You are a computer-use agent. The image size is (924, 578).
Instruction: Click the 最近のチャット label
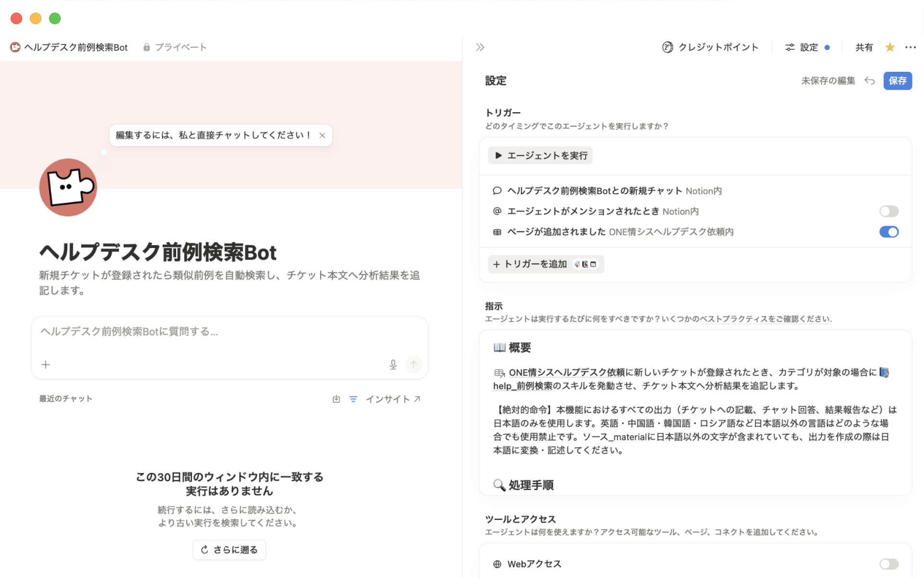(65, 399)
